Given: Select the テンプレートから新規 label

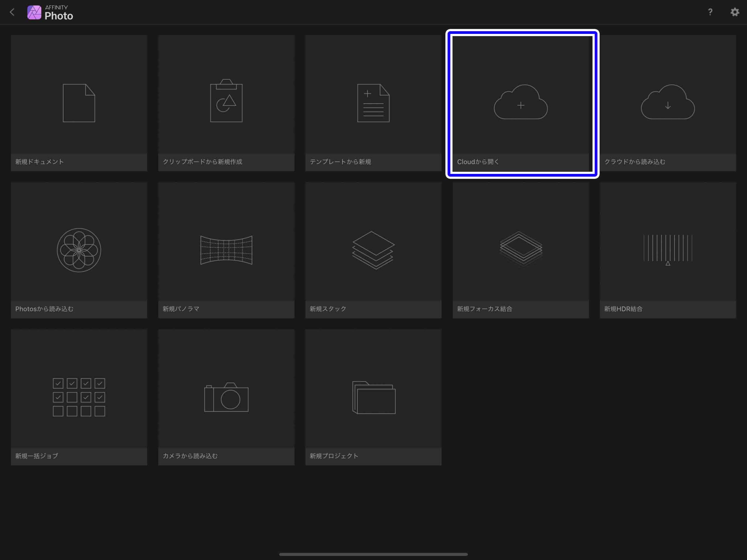Looking at the screenshot, I should pos(341,162).
